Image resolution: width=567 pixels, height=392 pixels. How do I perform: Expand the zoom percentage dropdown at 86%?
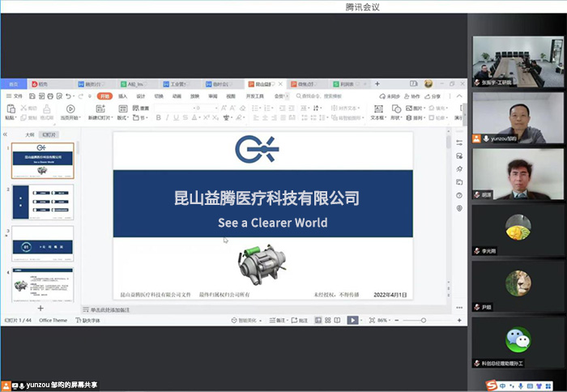pyautogui.click(x=387, y=321)
